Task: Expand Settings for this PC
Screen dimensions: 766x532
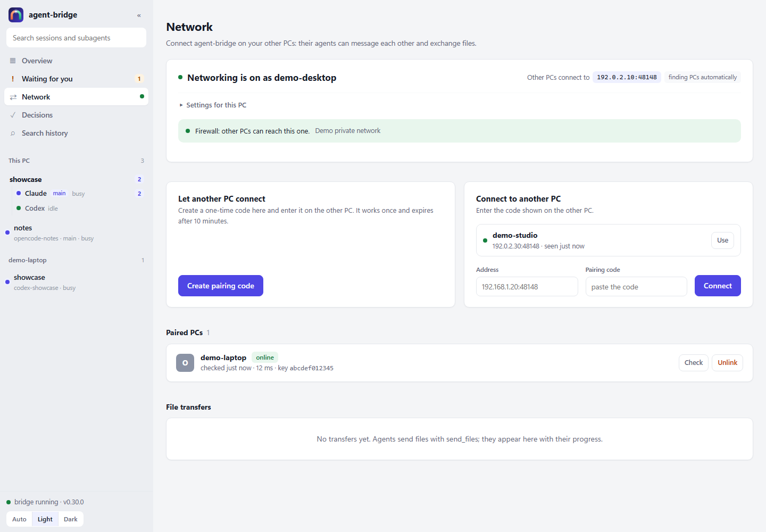Action: coord(213,105)
